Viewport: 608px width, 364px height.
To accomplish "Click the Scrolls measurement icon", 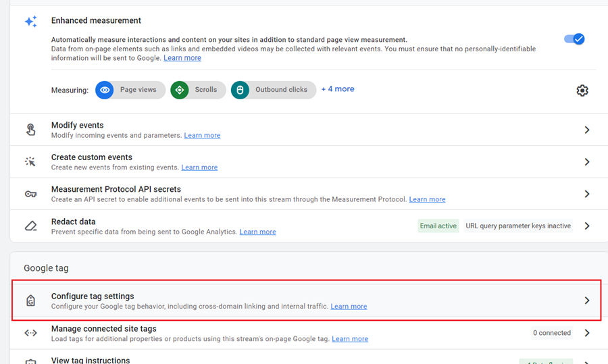I will 180,90.
